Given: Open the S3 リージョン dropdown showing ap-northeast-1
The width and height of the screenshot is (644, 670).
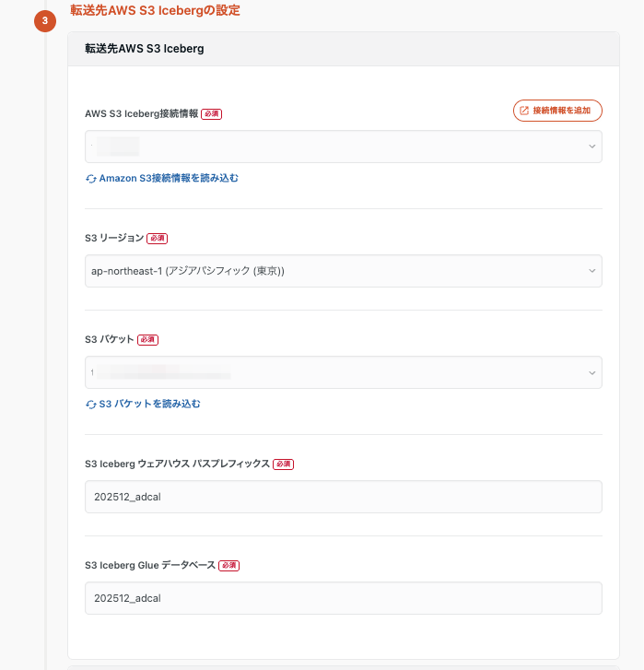Looking at the screenshot, I should [x=344, y=271].
